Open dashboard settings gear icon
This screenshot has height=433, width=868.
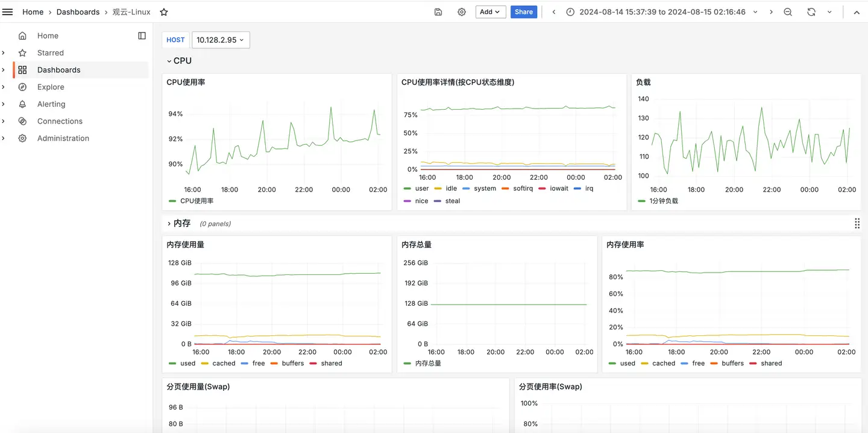tap(462, 12)
